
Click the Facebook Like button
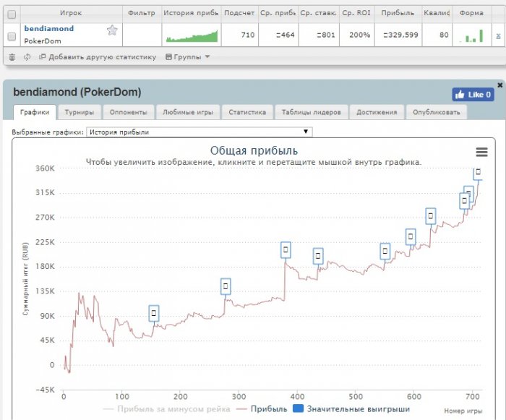(473, 95)
